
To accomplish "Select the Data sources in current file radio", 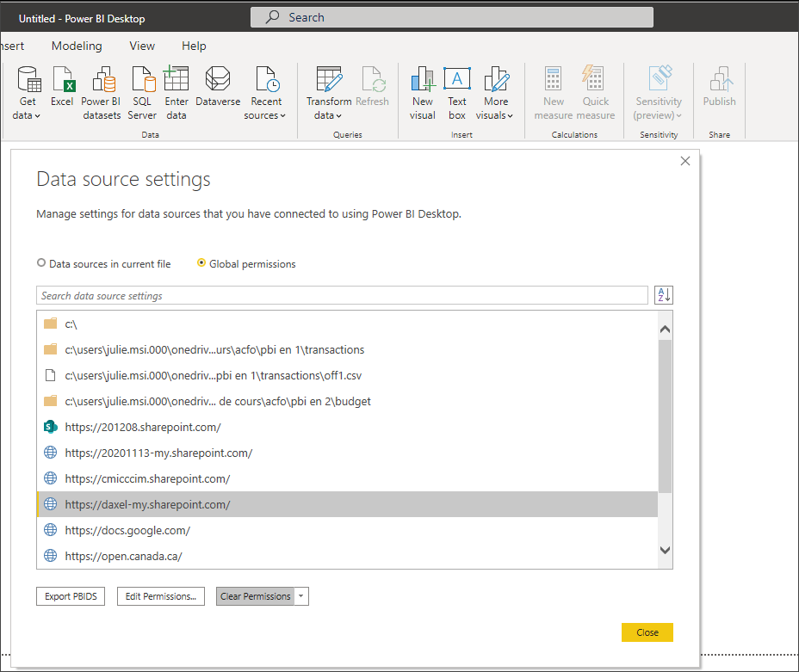I will click(x=40, y=263).
